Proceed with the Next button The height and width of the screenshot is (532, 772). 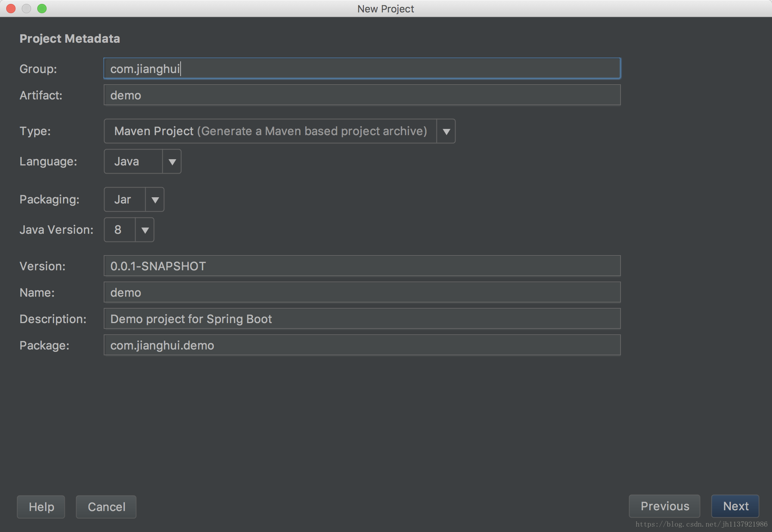(735, 506)
